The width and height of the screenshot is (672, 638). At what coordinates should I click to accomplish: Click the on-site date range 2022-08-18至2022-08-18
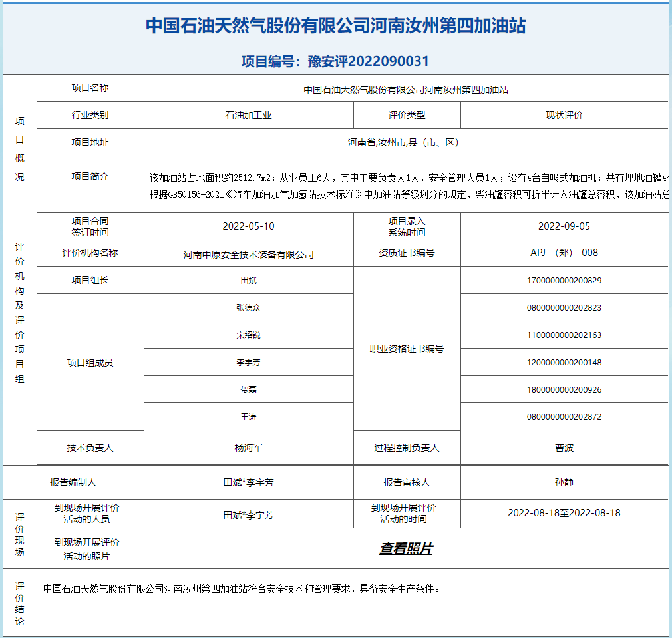pyautogui.click(x=564, y=513)
